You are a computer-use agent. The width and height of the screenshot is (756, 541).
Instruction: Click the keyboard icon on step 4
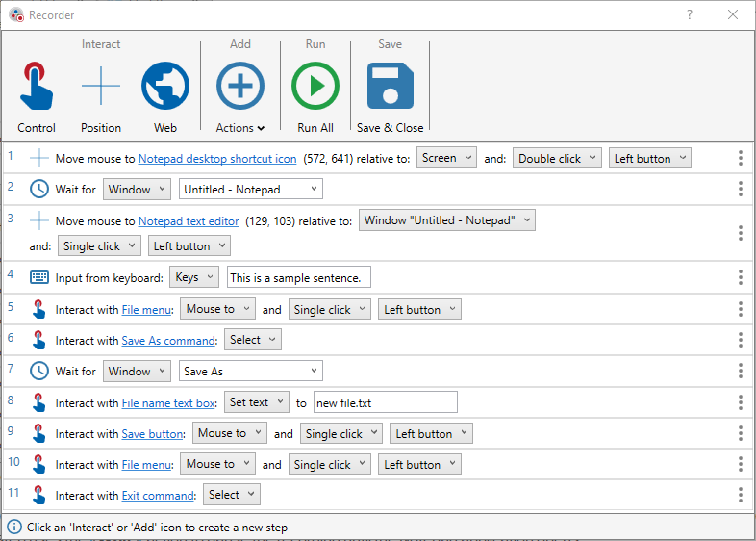(39, 277)
